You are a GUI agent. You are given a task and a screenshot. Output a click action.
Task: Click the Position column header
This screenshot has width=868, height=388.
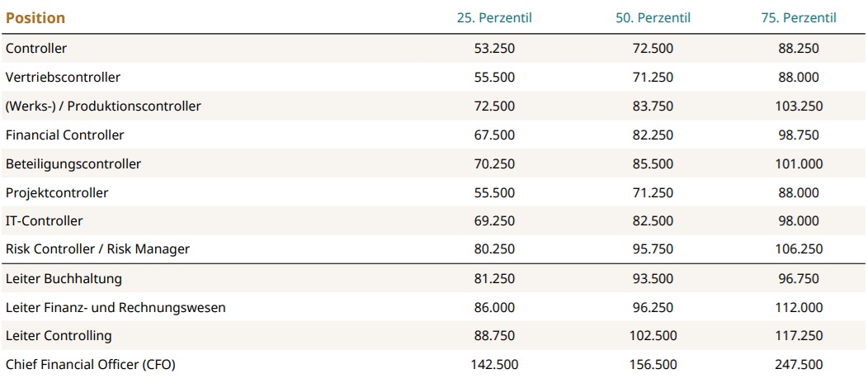tap(35, 18)
